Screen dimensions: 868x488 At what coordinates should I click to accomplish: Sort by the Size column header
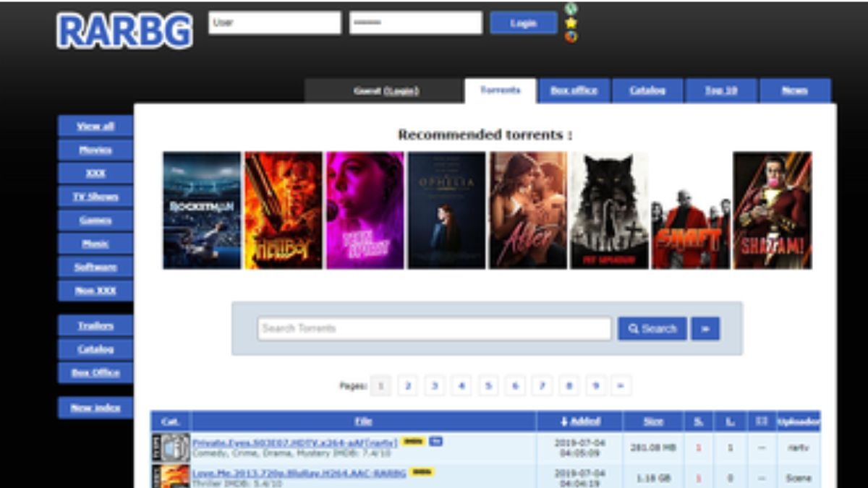tap(654, 421)
